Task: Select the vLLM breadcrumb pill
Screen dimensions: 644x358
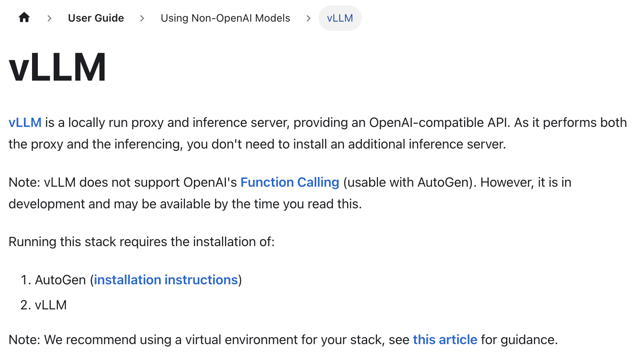Action: pyautogui.click(x=340, y=18)
